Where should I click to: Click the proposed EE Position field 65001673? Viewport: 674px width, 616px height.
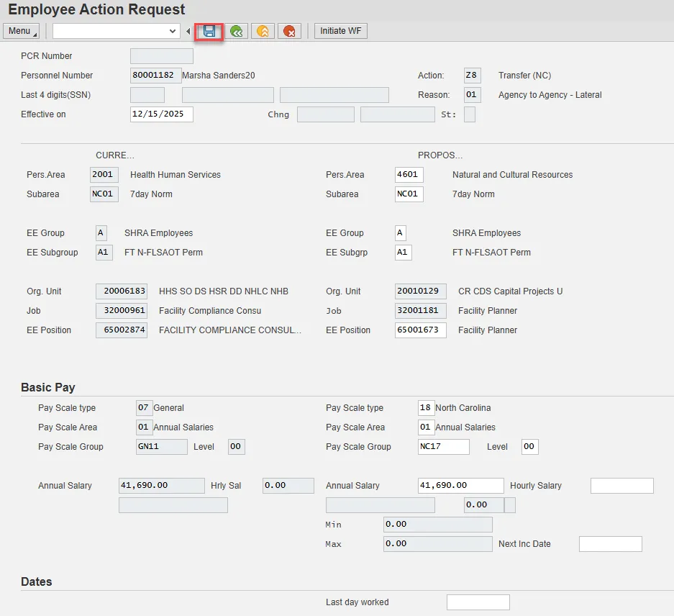tap(420, 330)
